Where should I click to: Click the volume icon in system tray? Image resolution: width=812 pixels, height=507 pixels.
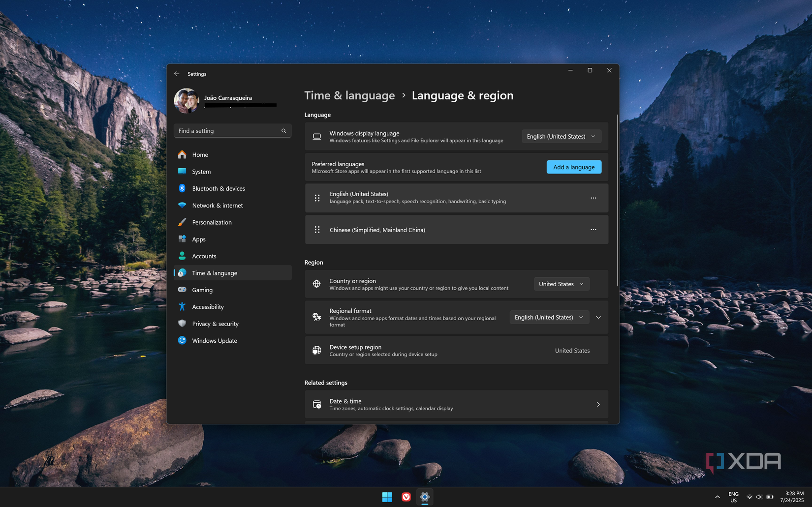tap(759, 497)
